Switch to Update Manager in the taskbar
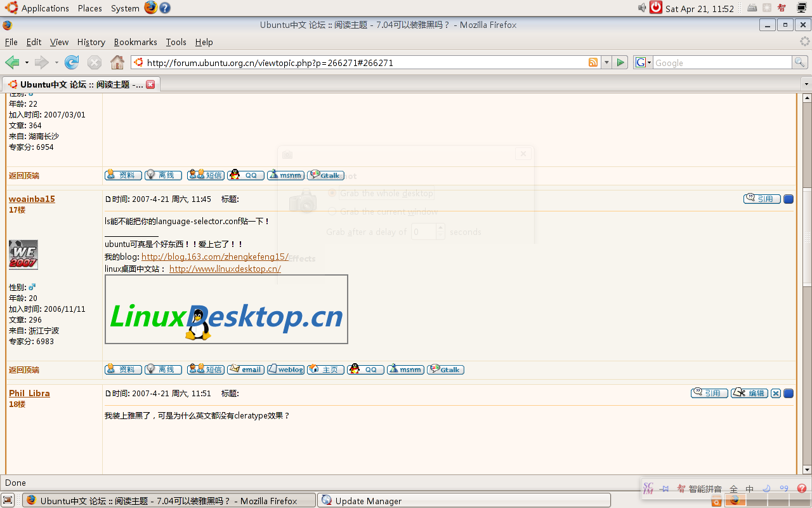Image resolution: width=812 pixels, height=508 pixels. coord(464,500)
